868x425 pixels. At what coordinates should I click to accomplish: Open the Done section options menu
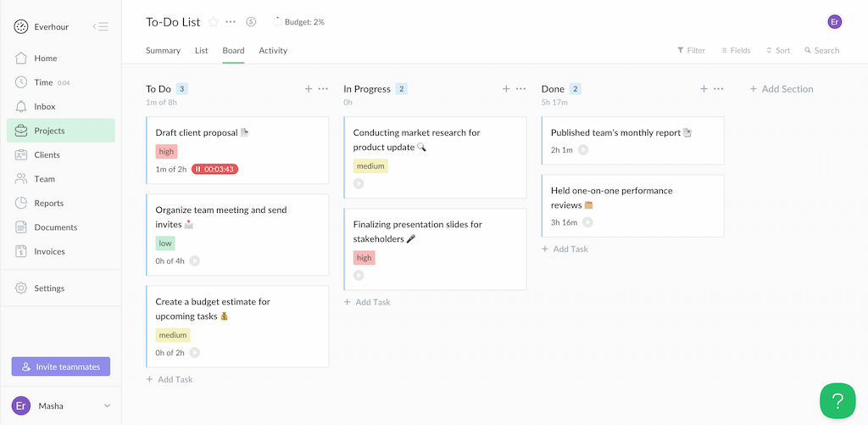click(x=719, y=89)
